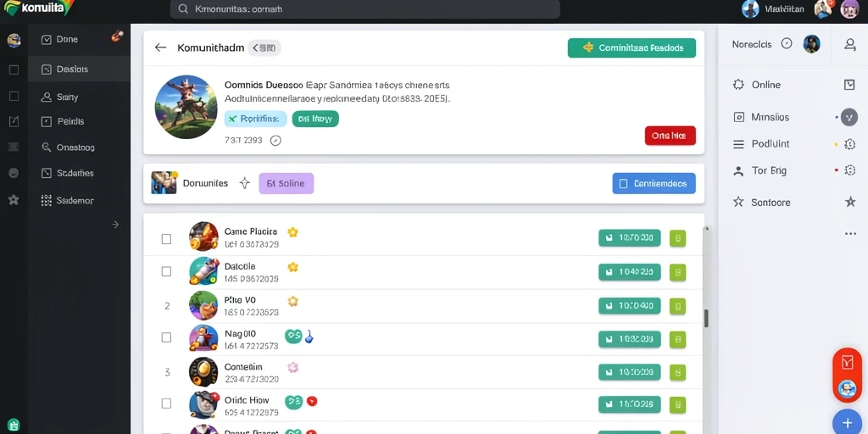
Task: Click the clock icon beside 737 2393
Action: coord(275,141)
